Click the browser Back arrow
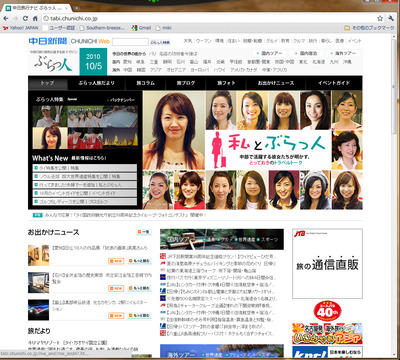 pyautogui.click(x=6, y=19)
